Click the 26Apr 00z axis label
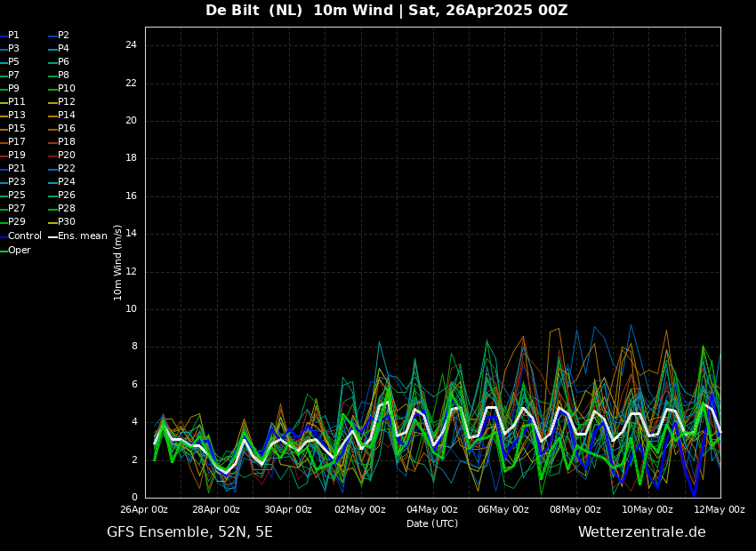Screen dimensions: 756x551 144,510
